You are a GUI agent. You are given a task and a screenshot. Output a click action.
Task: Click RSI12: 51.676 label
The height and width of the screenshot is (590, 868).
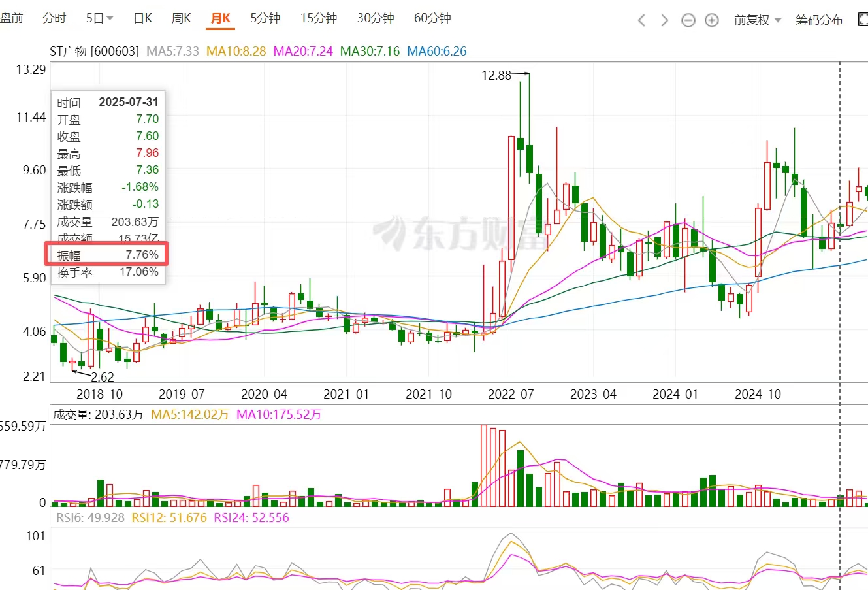click(x=169, y=517)
